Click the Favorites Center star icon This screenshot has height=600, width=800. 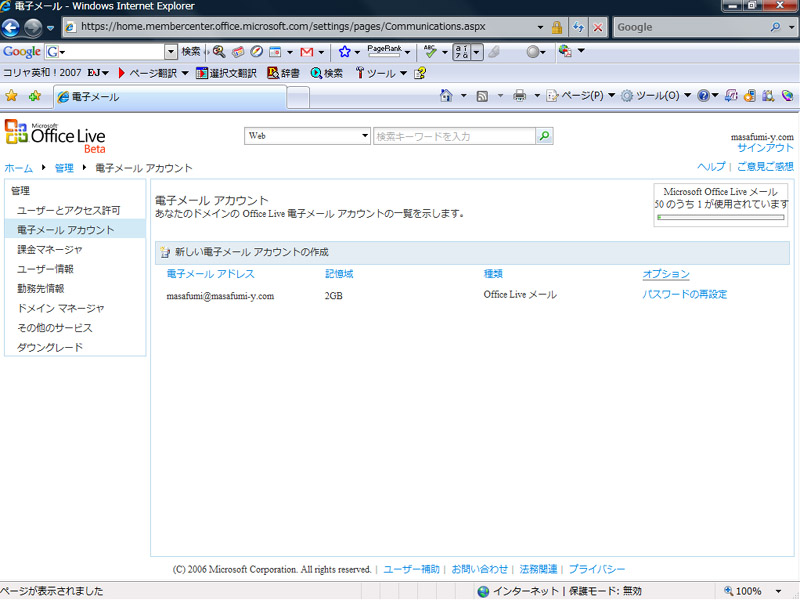pyautogui.click(x=11, y=96)
